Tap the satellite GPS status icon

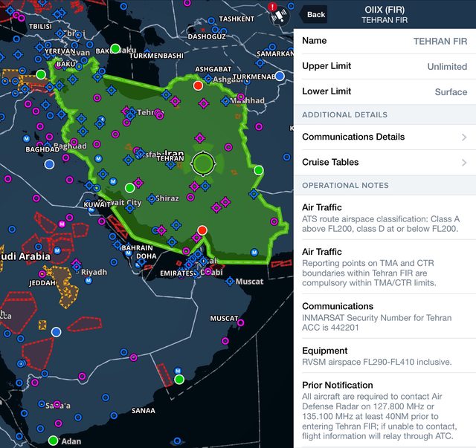(x=280, y=16)
